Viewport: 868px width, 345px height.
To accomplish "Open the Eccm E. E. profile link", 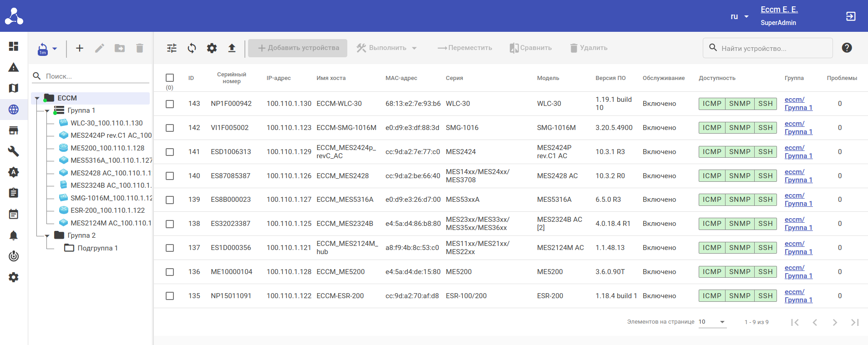I will tap(779, 10).
